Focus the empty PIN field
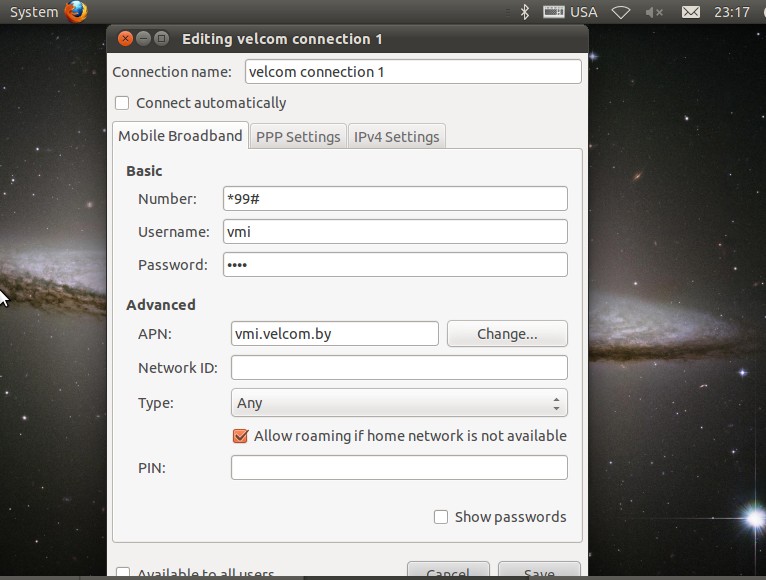This screenshot has height=580, width=766. [399, 468]
